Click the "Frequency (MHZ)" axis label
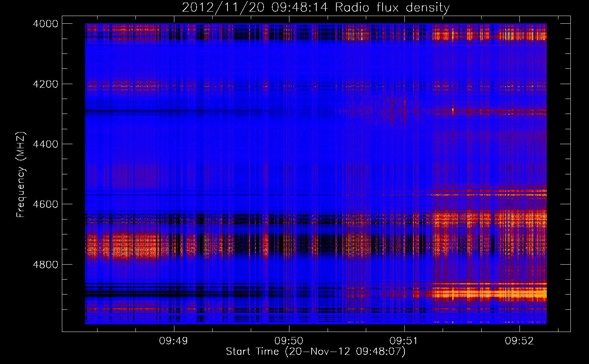Screen dimensions: 589x364 point(21,175)
